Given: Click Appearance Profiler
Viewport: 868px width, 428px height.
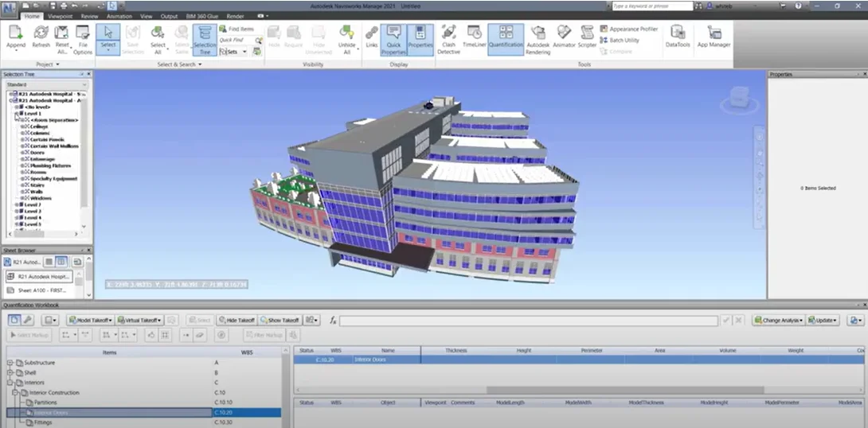Looking at the screenshot, I should click(629, 29).
